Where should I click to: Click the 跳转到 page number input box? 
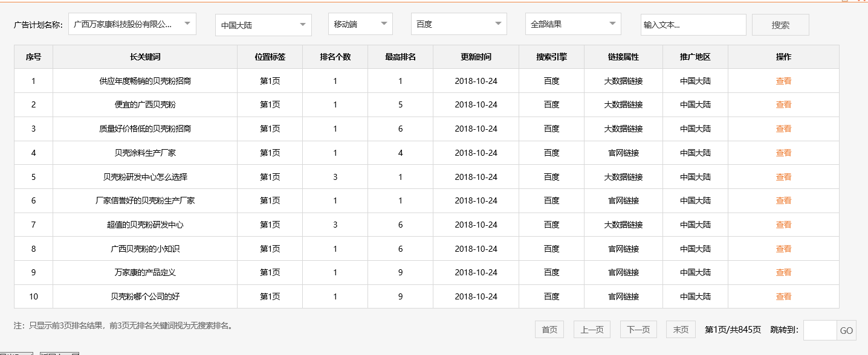click(818, 330)
